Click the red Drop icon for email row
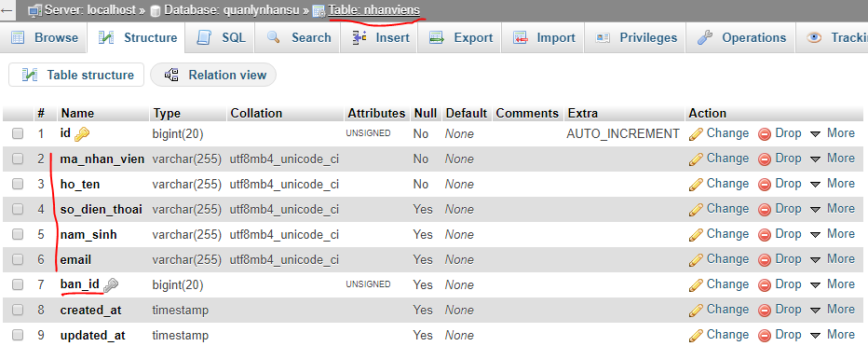This screenshot has width=868, height=346. (x=765, y=260)
